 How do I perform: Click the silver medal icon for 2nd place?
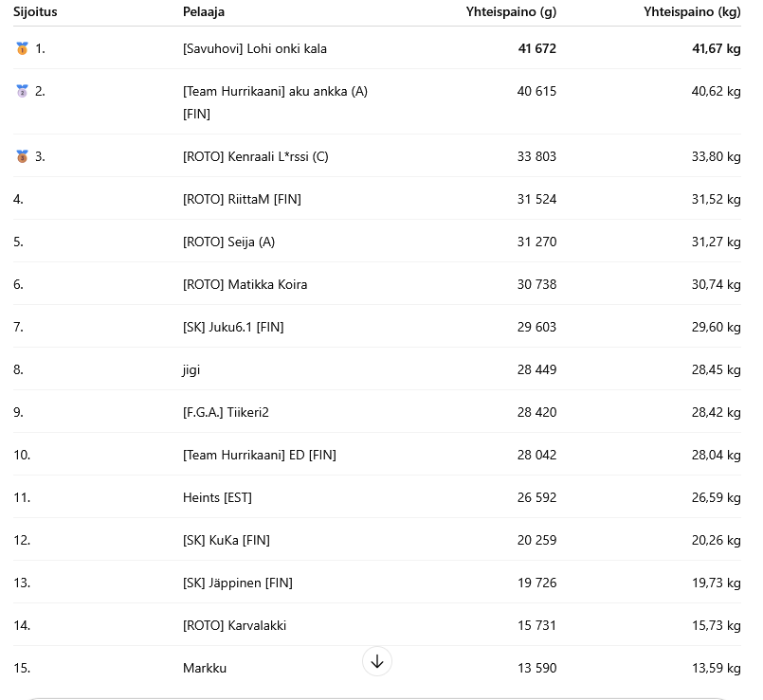[x=22, y=91]
